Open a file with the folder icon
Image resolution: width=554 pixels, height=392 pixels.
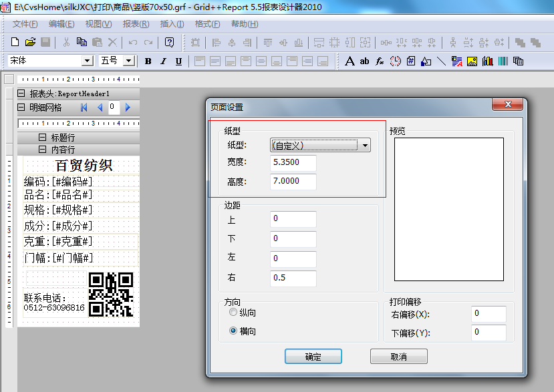[x=30, y=42]
